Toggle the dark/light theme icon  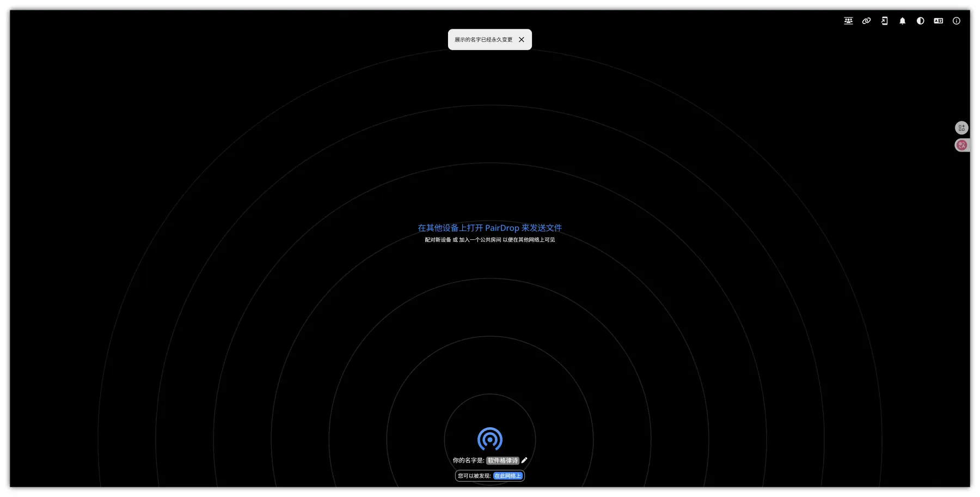click(920, 21)
